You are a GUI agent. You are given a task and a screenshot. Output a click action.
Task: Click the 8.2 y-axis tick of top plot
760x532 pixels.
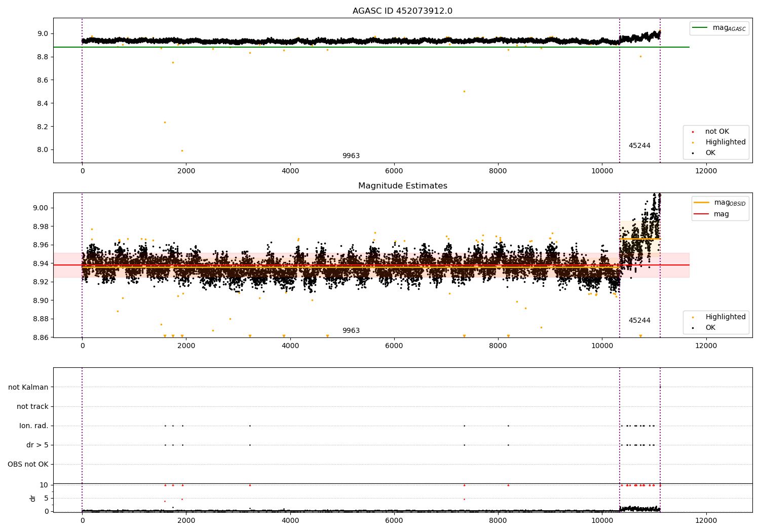(43, 126)
